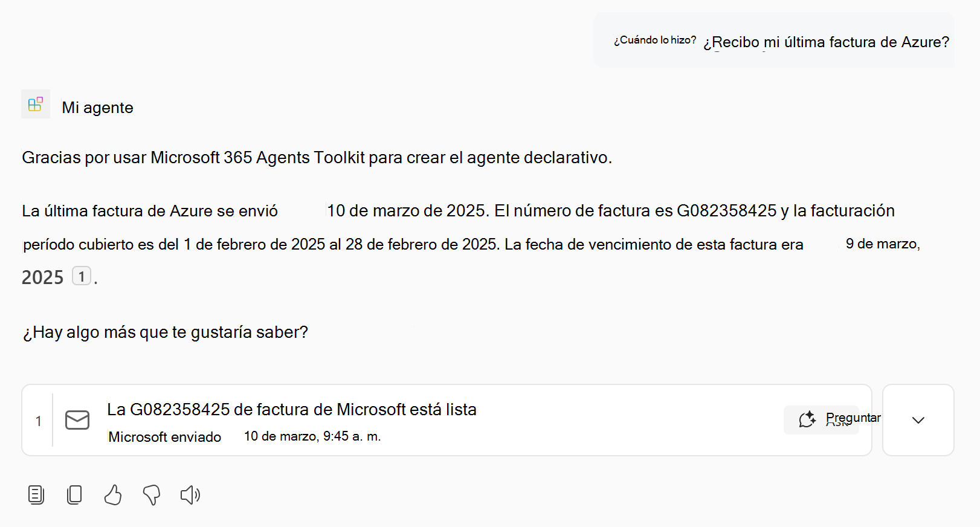Toggle thumbs down on the agent response
Image resolution: width=980 pixels, height=527 pixels.
[151, 494]
